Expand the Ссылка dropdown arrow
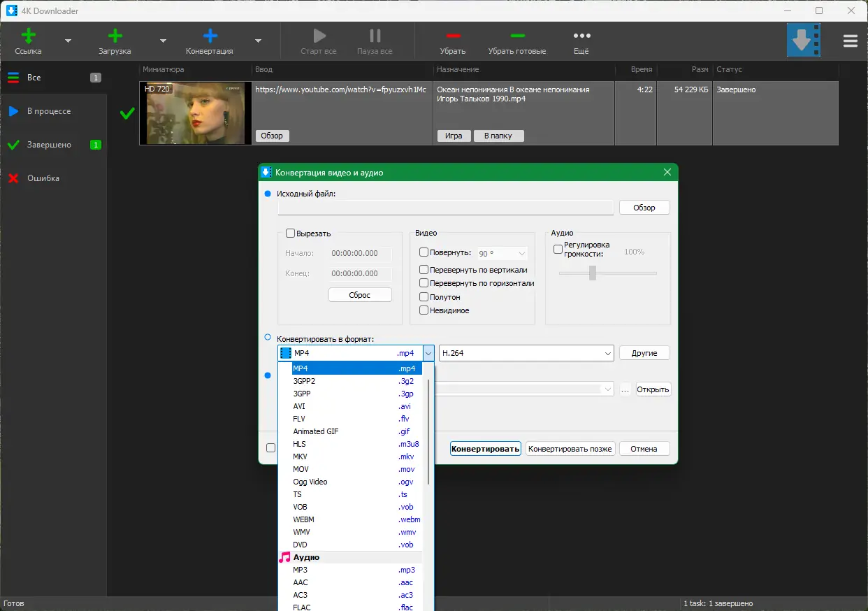 [68, 41]
